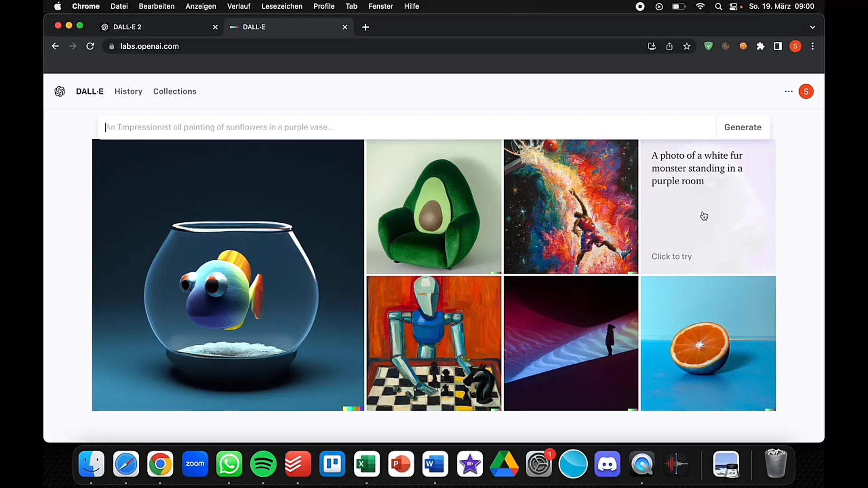Click the robot playing chess thumbnail
868x488 pixels.
click(x=434, y=343)
